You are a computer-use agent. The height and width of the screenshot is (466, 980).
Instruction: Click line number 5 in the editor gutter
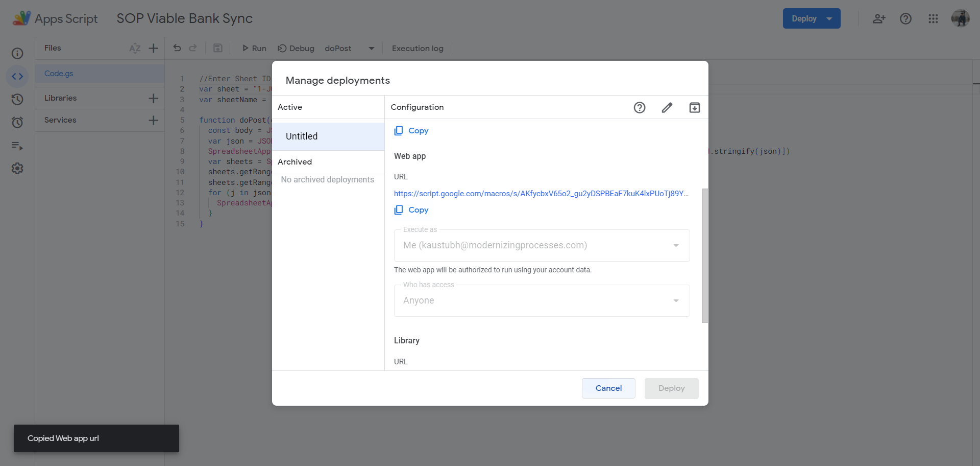[182, 120]
